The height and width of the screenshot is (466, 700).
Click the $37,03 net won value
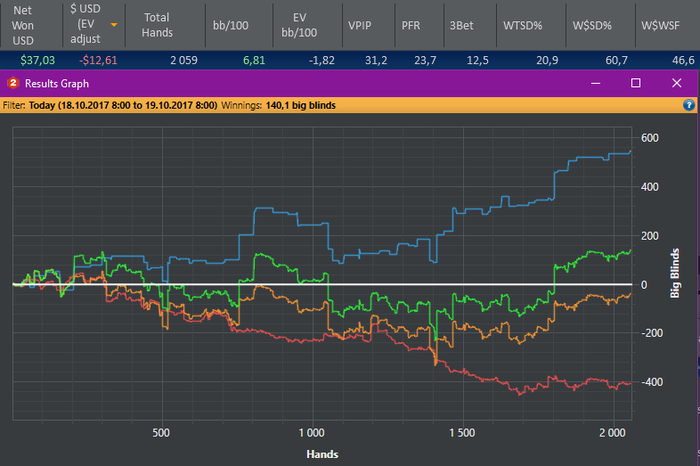pos(38,60)
